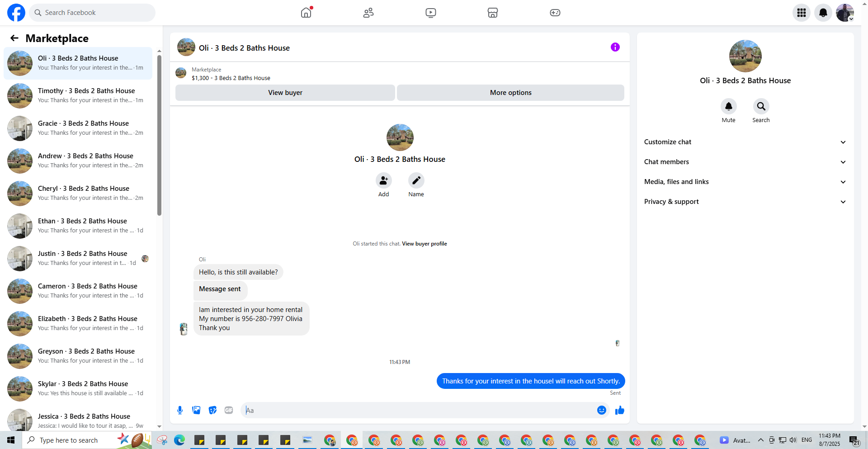Go to Home feed icon
This screenshot has height=449, width=868.
pyautogui.click(x=306, y=13)
